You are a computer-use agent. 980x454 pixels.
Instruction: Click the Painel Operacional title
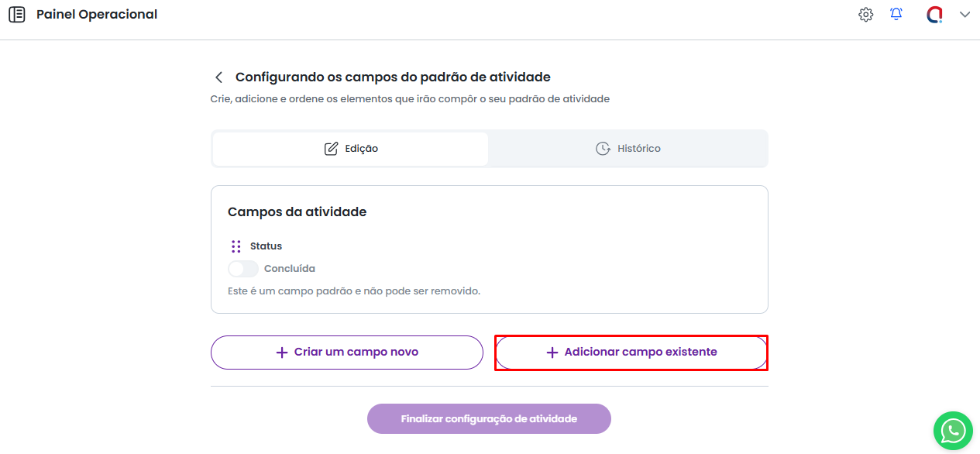pyautogui.click(x=97, y=14)
